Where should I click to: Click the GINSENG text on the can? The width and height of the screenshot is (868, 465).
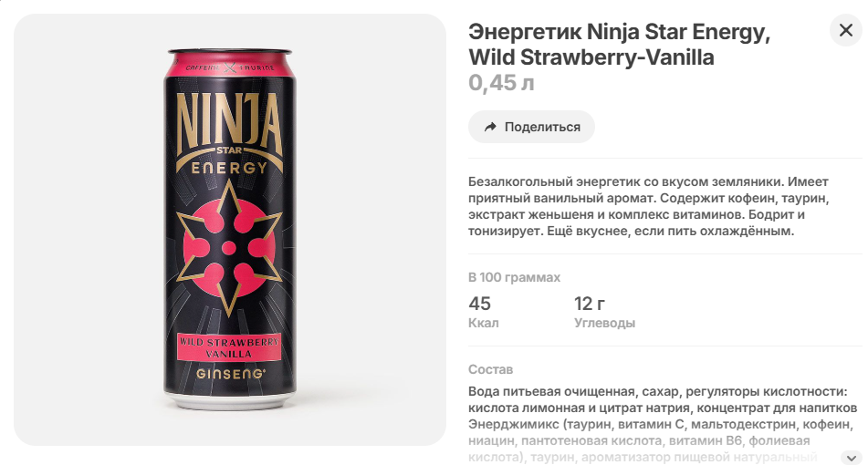[231, 374]
